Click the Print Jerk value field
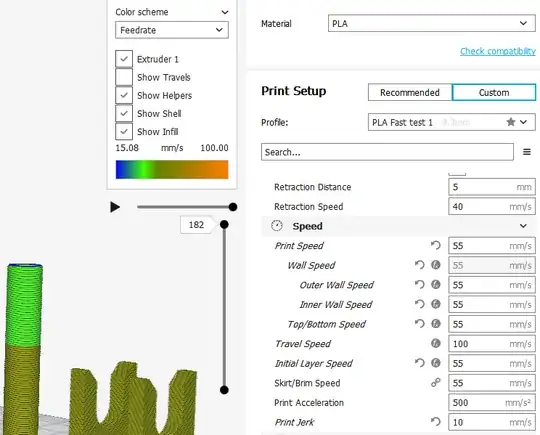540x435 pixels. (492, 422)
